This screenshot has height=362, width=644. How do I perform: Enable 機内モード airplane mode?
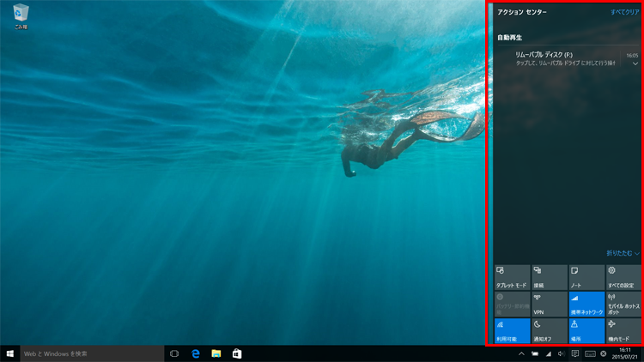623,330
